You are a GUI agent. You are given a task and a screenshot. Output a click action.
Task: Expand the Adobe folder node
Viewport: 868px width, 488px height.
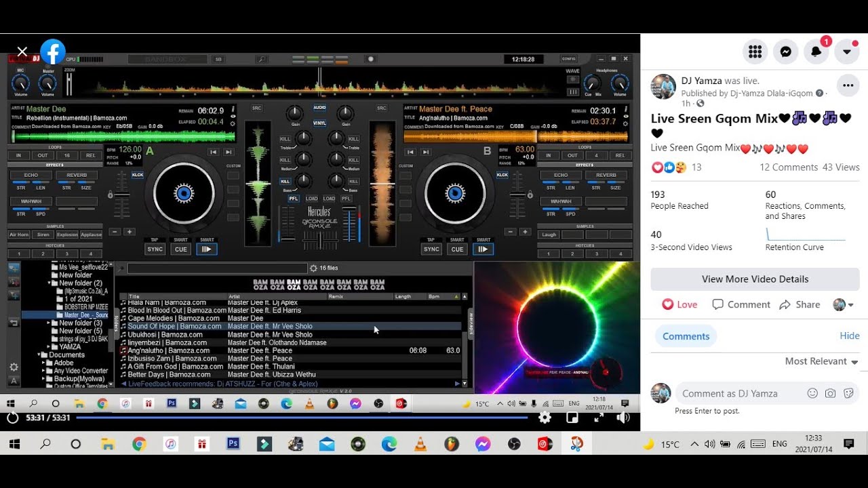pyautogui.click(x=43, y=363)
